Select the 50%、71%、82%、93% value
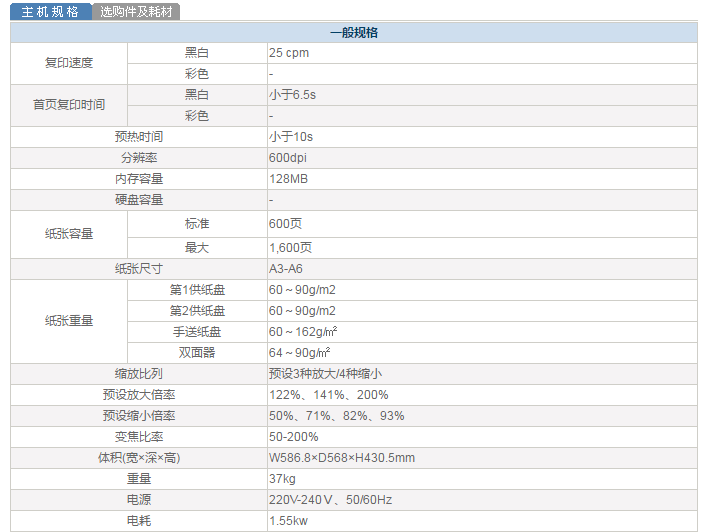 point(336,416)
